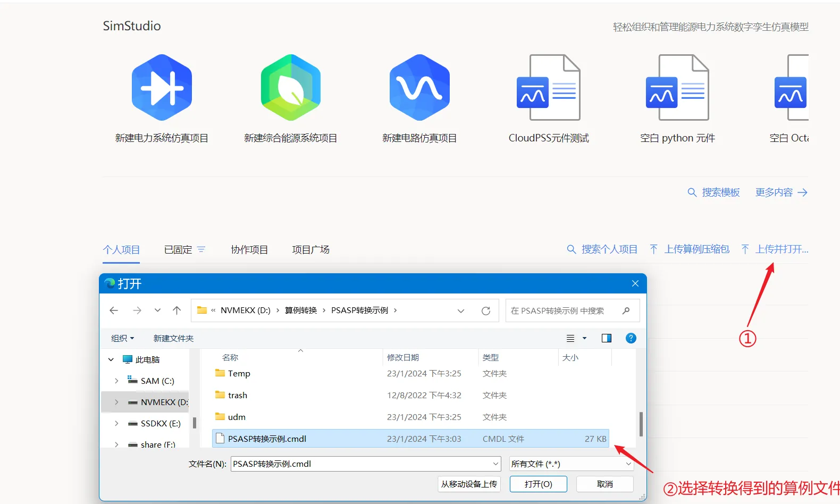The image size is (840, 504).
Task: Click the navigation pane scrollbar
Action: (195, 423)
